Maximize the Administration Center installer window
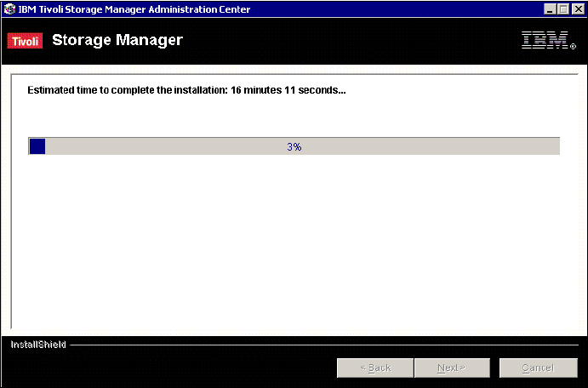This screenshot has height=388, width=588. (563, 9)
